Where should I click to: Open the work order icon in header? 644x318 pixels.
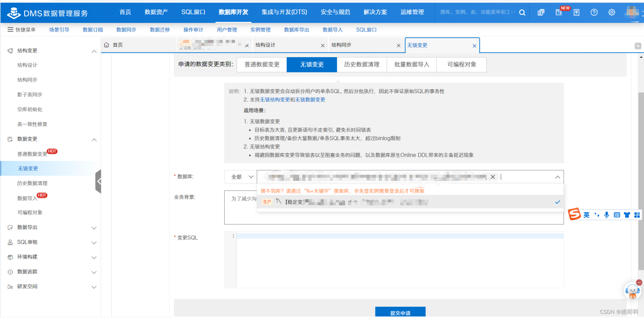(x=541, y=13)
